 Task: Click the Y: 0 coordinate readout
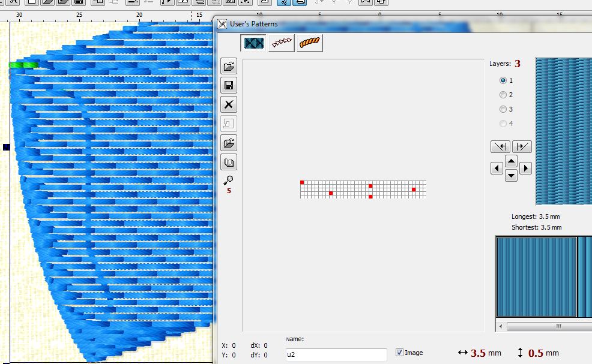pos(229,355)
